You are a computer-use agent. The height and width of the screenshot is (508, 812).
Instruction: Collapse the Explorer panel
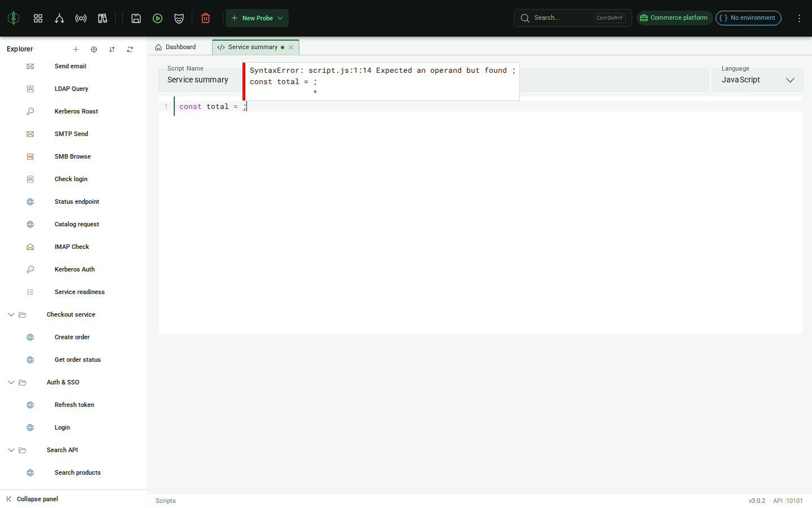coord(33,499)
